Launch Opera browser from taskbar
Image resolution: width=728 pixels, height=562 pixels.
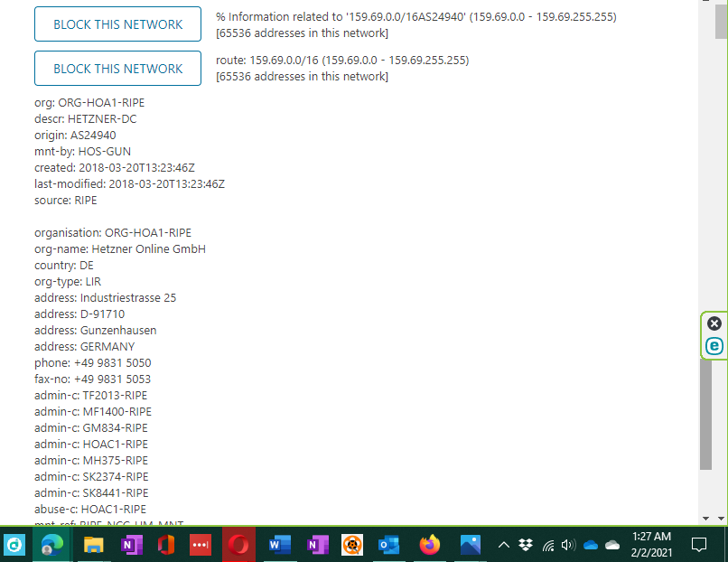click(x=238, y=545)
